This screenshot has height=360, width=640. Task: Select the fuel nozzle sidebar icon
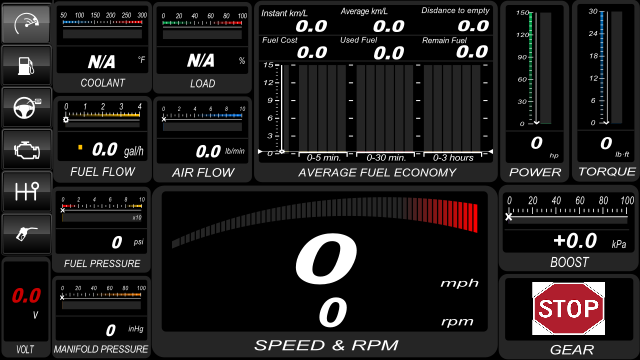point(27,234)
